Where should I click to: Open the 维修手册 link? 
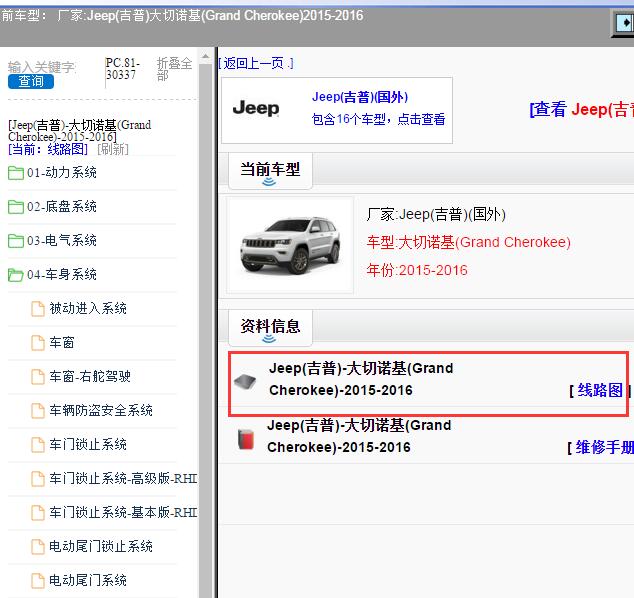(604, 447)
